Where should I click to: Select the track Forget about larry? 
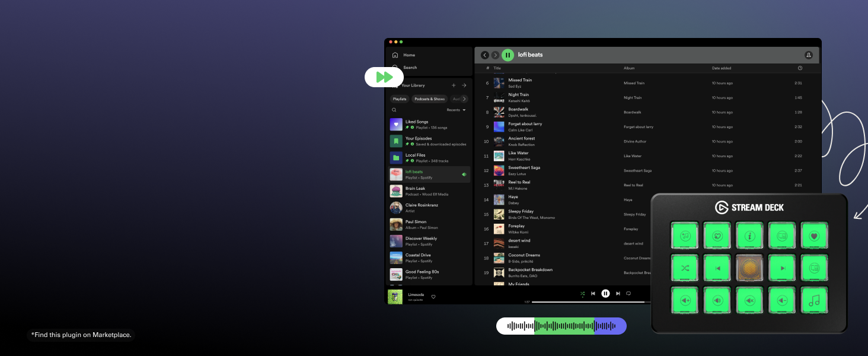coord(525,124)
